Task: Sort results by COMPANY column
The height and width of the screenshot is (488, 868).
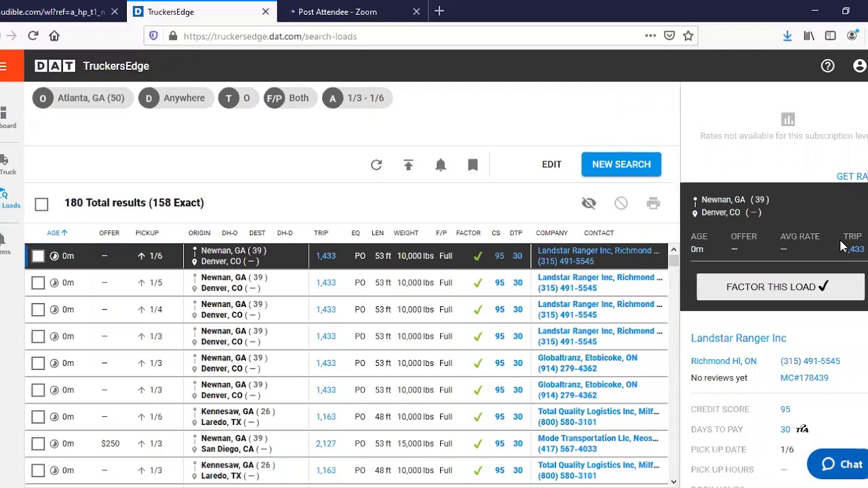Action: pyautogui.click(x=551, y=232)
